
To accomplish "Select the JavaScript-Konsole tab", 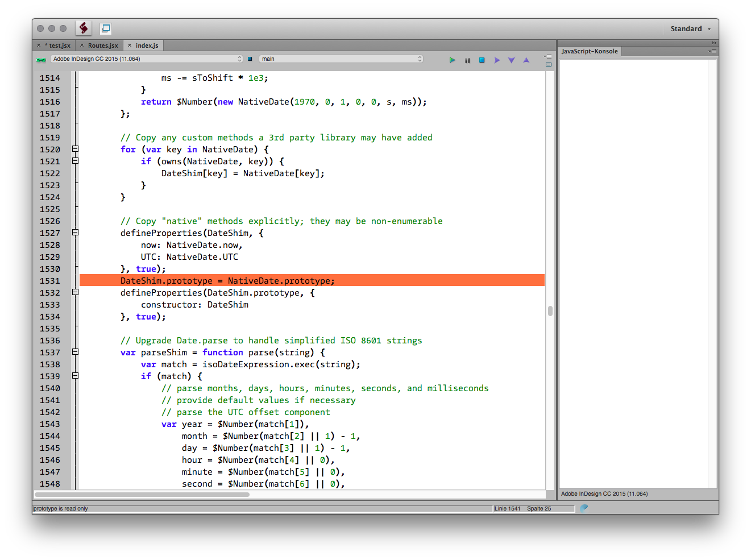I will 590,51.
